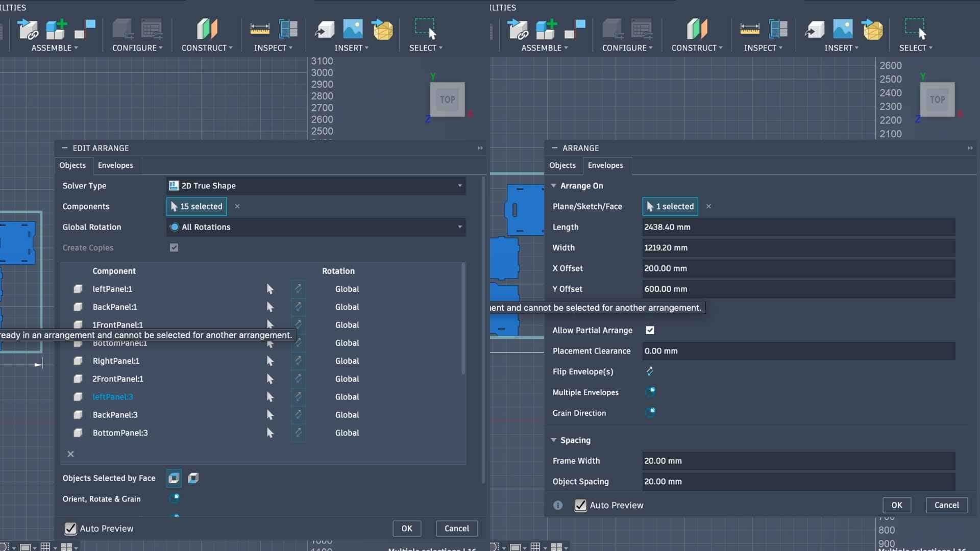980x551 pixels.
Task: Toggle Multiple Envelopes icon
Action: [650, 392]
